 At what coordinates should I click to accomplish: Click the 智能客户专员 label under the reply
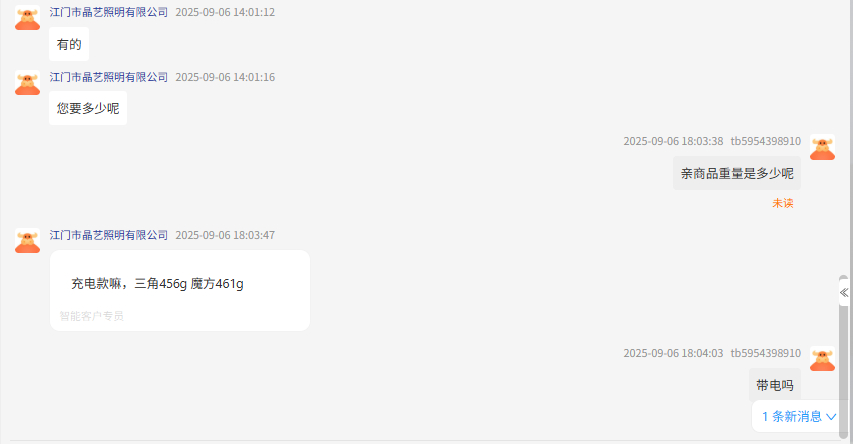tap(91, 316)
